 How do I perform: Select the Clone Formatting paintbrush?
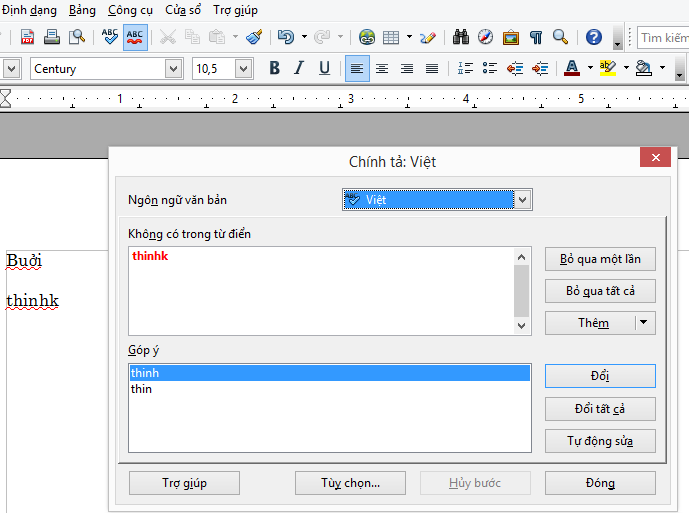tap(254, 37)
